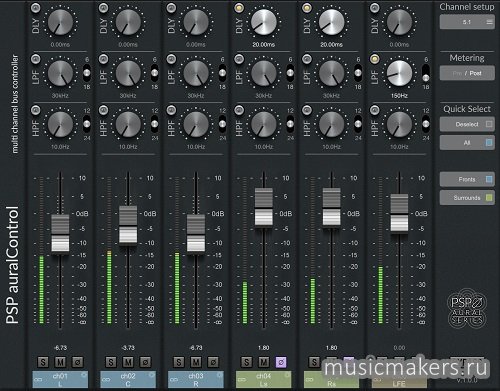The height and width of the screenshot is (391, 500).
Task: Select surround channels with Surrounds button
Action: pos(467,198)
